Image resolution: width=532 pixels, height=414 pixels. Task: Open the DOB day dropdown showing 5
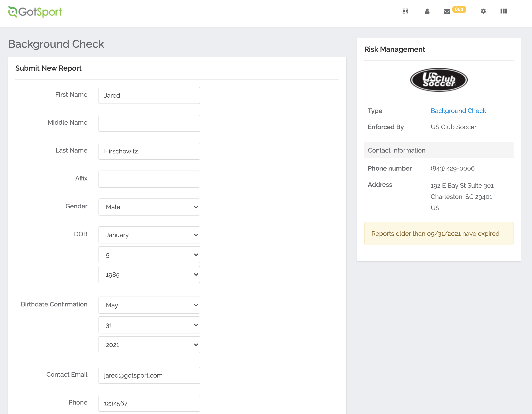point(149,254)
